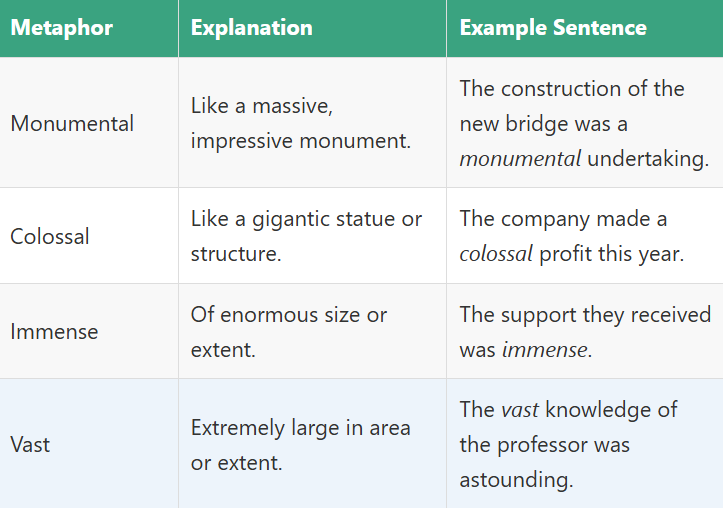Click the italic word 'immense' in the example
The image size is (723, 508).
546,350
